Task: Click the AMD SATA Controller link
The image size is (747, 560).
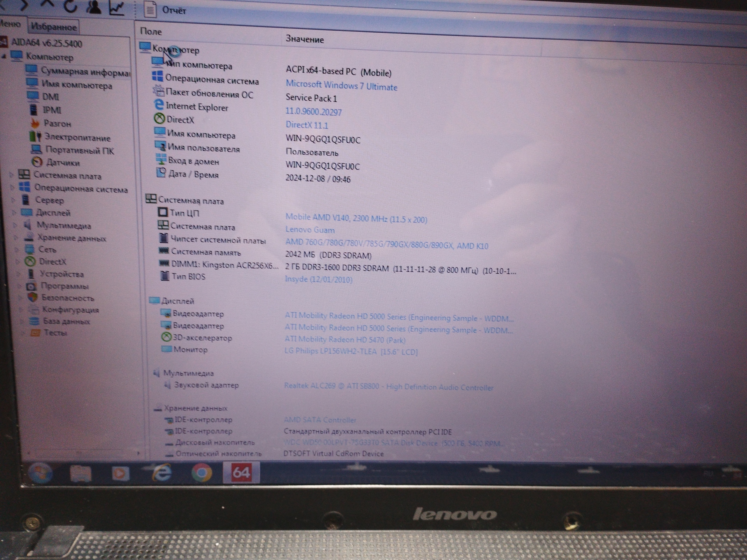Action: (320, 420)
